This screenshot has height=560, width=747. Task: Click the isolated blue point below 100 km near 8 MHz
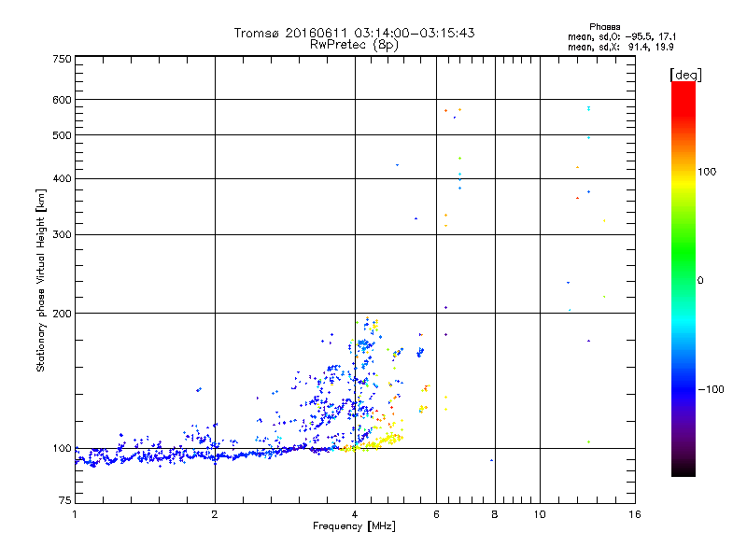[492, 460]
